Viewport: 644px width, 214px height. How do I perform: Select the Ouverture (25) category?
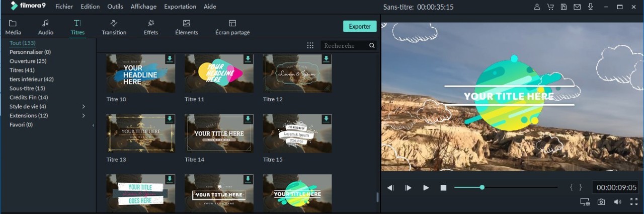(28, 61)
